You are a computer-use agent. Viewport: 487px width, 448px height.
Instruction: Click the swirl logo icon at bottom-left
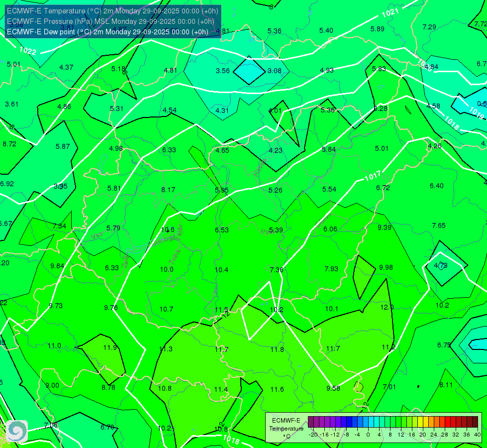tap(17, 431)
